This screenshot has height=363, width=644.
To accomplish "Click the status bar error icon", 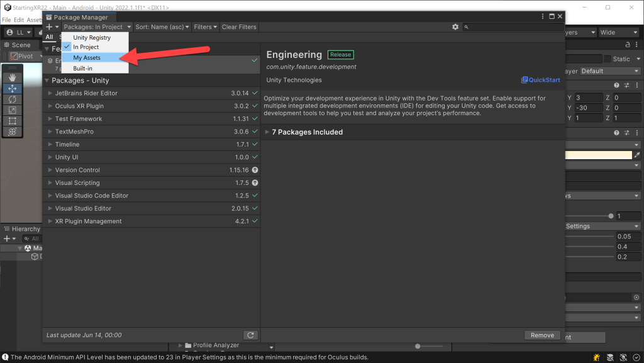I will coord(5,357).
